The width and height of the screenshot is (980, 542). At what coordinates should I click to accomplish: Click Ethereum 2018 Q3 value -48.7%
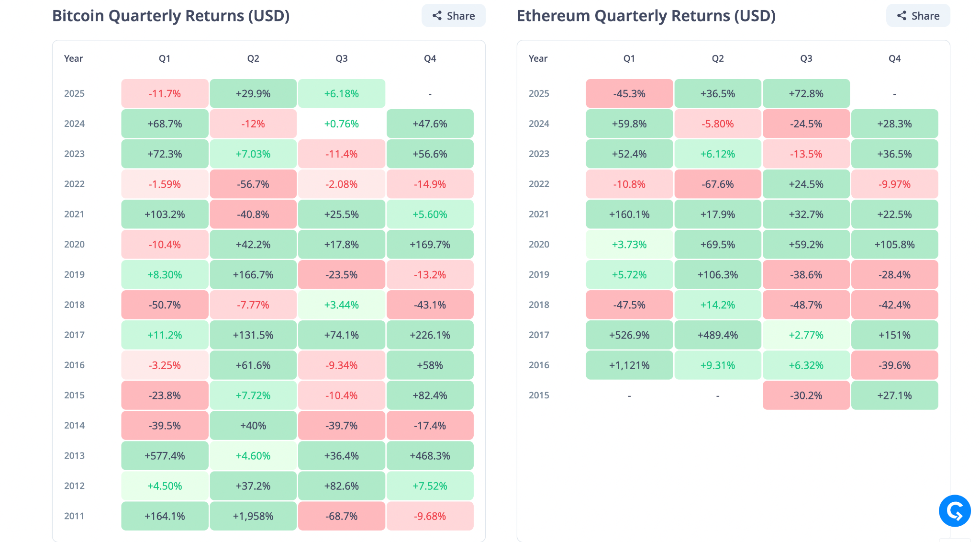pos(806,305)
